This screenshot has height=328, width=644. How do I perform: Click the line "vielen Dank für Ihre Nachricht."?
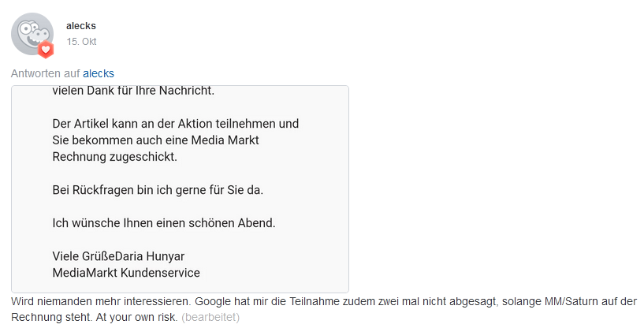(x=133, y=91)
